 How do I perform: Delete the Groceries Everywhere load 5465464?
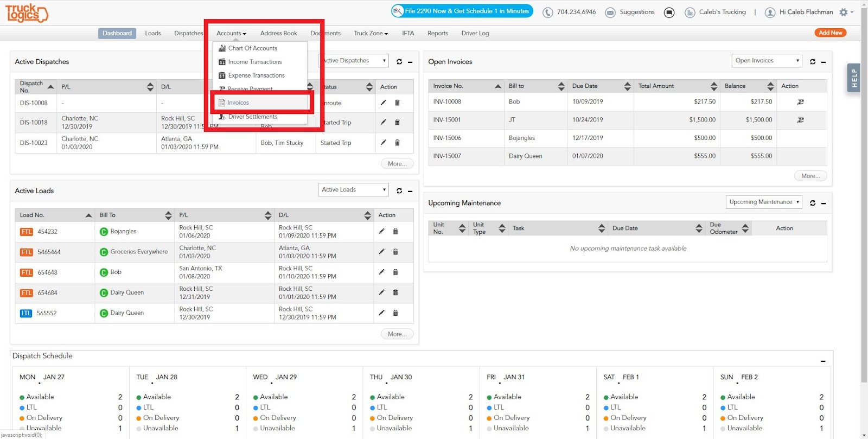tap(395, 252)
